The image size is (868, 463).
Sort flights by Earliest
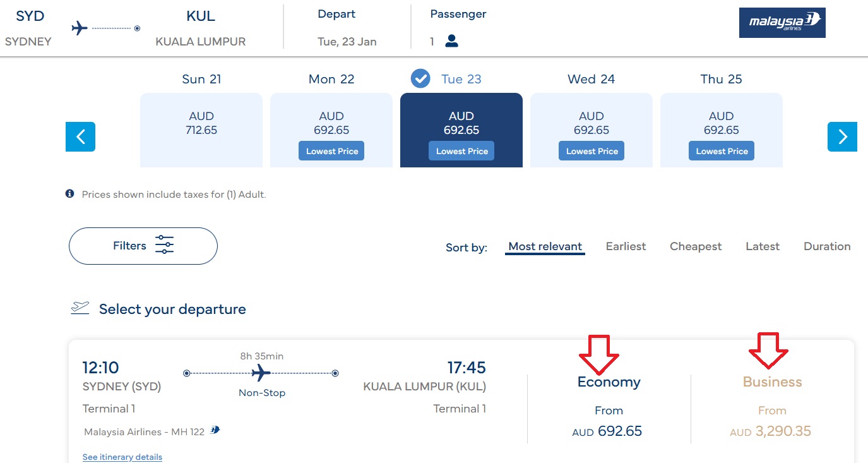[626, 246]
